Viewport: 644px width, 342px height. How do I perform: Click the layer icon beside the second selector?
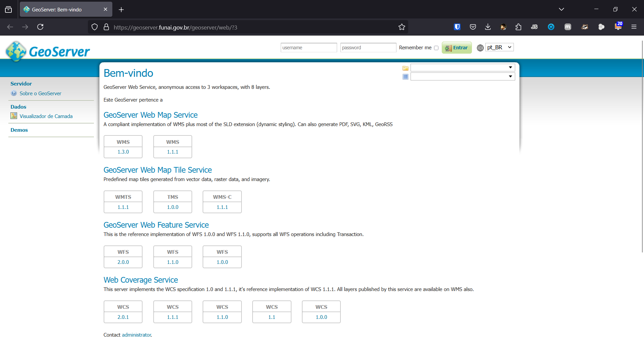tap(406, 77)
